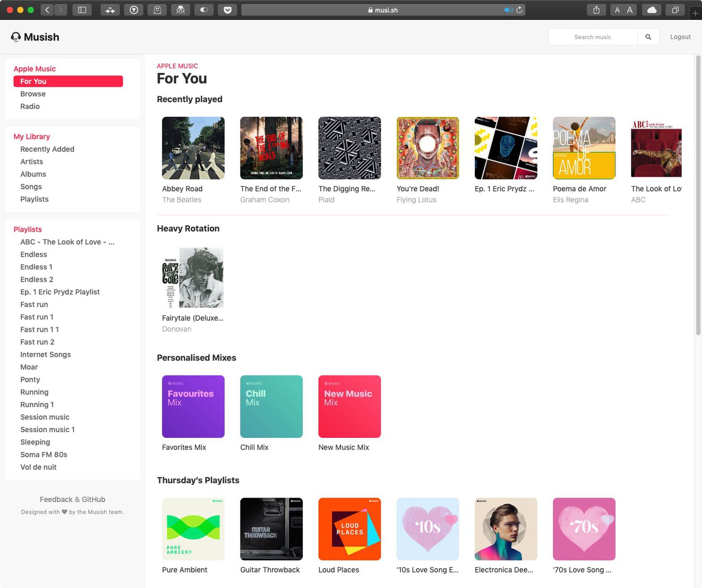This screenshot has height=588, width=702.
Task: Open the Feedback & GitHub link
Action: click(x=72, y=499)
